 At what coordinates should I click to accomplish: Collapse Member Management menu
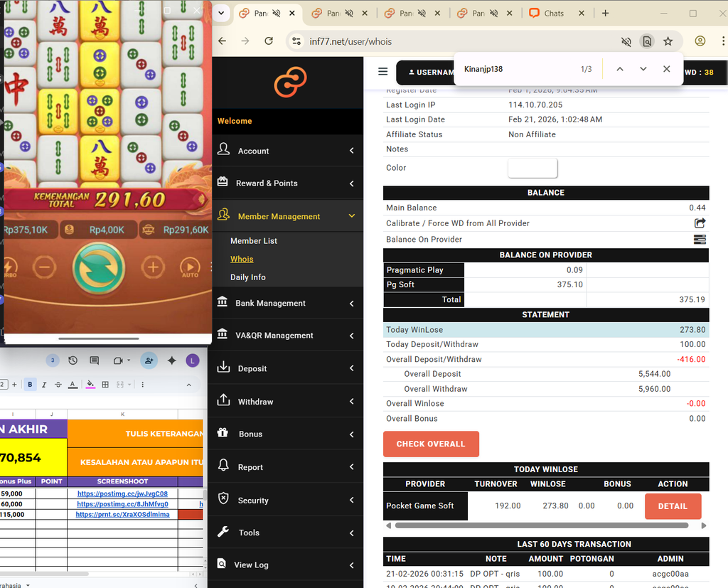click(x=287, y=216)
